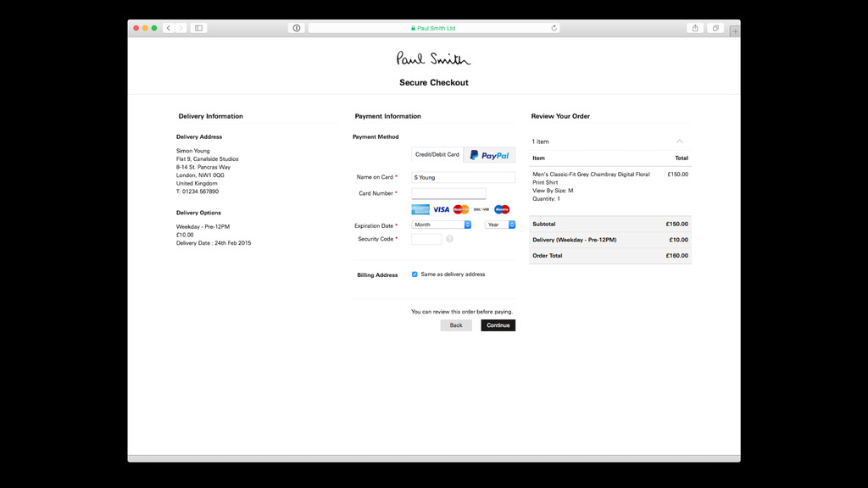The width and height of the screenshot is (868, 488).
Task: Click the Paul Smith Ltd address bar
Action: tap(433, 28)
